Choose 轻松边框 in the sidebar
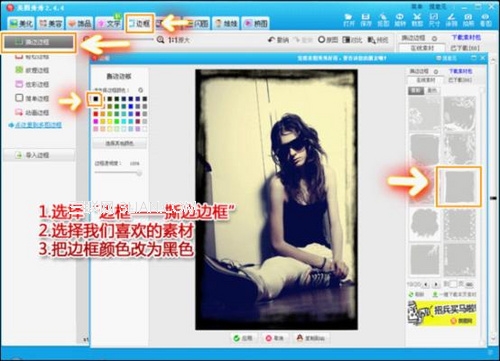This screenshot has width=500, height=361. pyautogui.click(x=32, y=56)
